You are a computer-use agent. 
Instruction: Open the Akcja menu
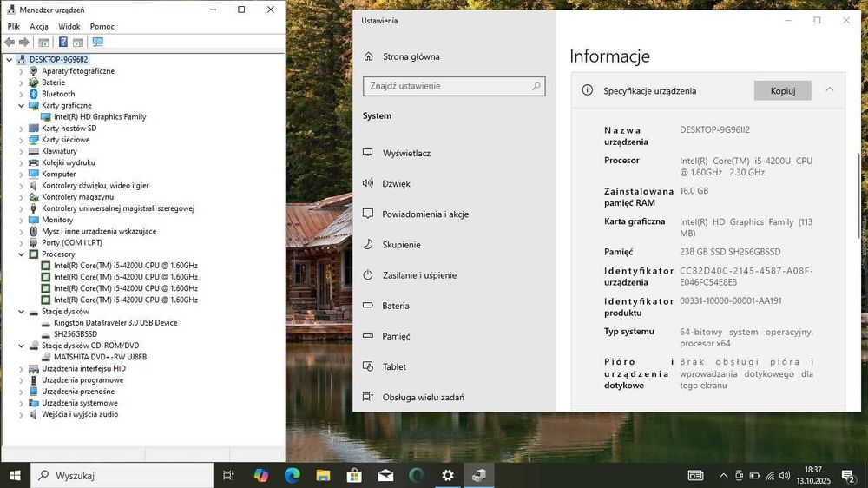(x=39, y=27)
